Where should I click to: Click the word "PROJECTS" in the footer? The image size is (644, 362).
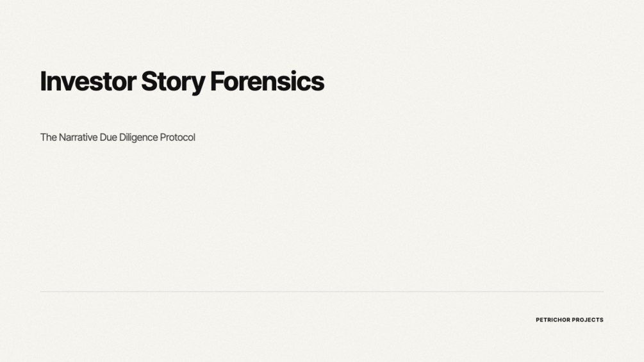pyautogui.click(x=588, y=320)
